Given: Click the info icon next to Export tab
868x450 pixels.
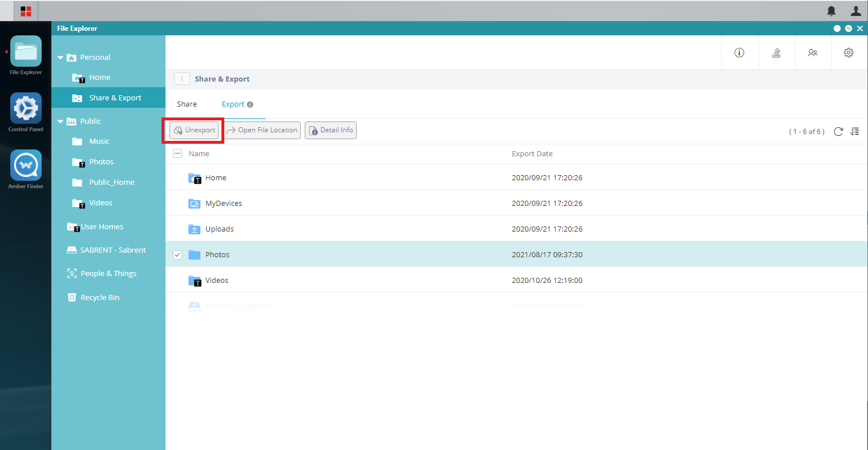Looking at the screenshot, I should [x=250, y=104].
